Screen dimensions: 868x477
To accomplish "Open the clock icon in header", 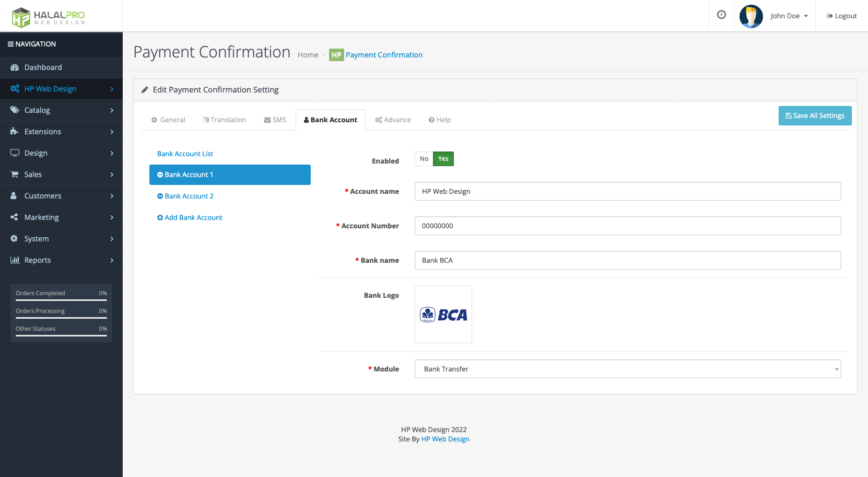I will pyautogui.click(x=721, y=15).
